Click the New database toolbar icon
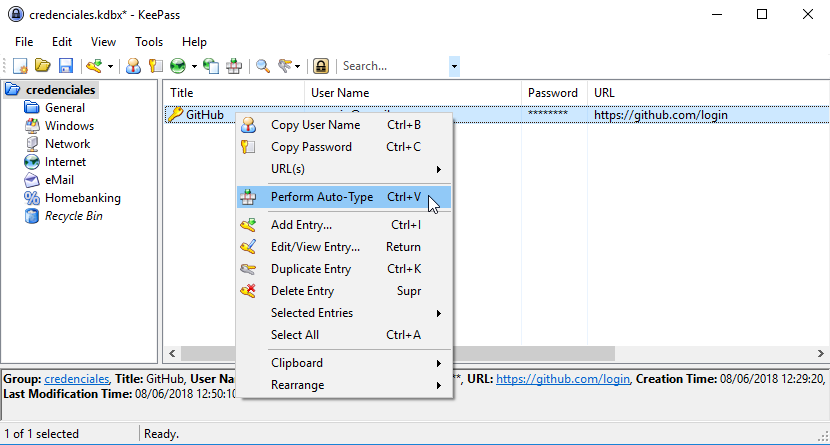 coord(20,66)
